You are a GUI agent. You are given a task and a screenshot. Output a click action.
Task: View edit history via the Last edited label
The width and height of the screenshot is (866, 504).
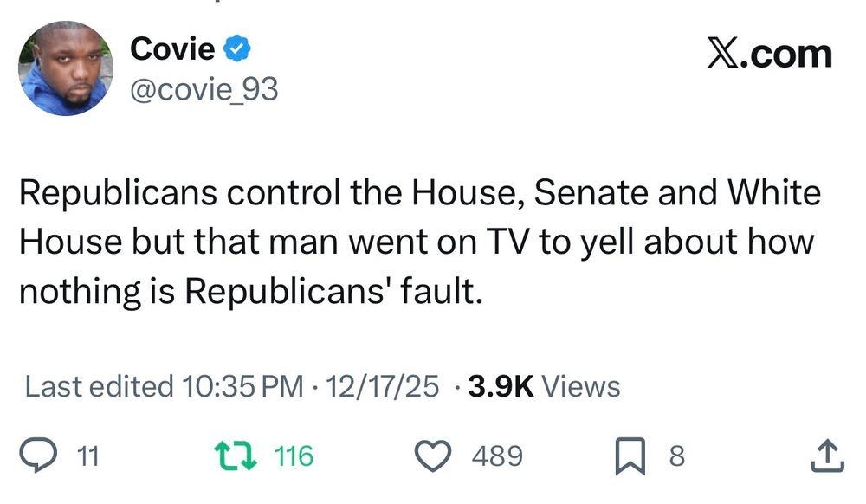(x=100, y=385)
